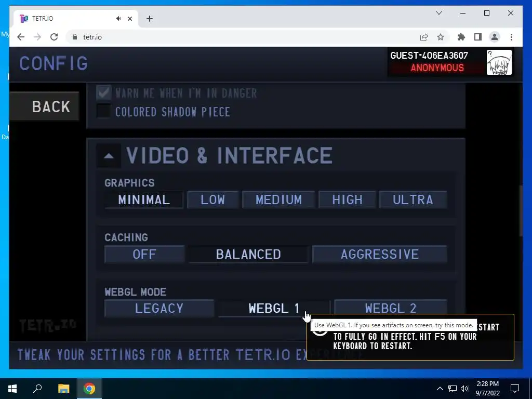Click the ANONYMOUS status label

(437, 68)
